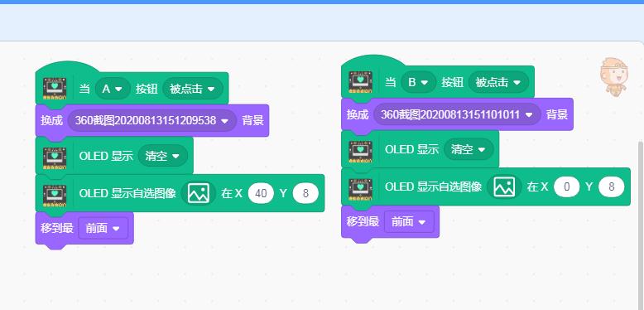This screenshot has height=310, width=644.
Task: Expand backdrop dropdown 360截图20200813151209538
Action: point(152,120)
